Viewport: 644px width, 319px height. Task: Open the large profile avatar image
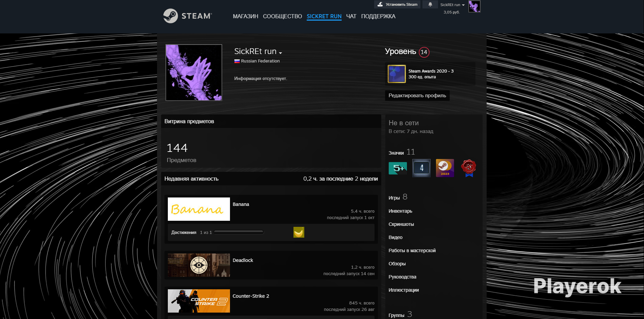pos(194,73)
